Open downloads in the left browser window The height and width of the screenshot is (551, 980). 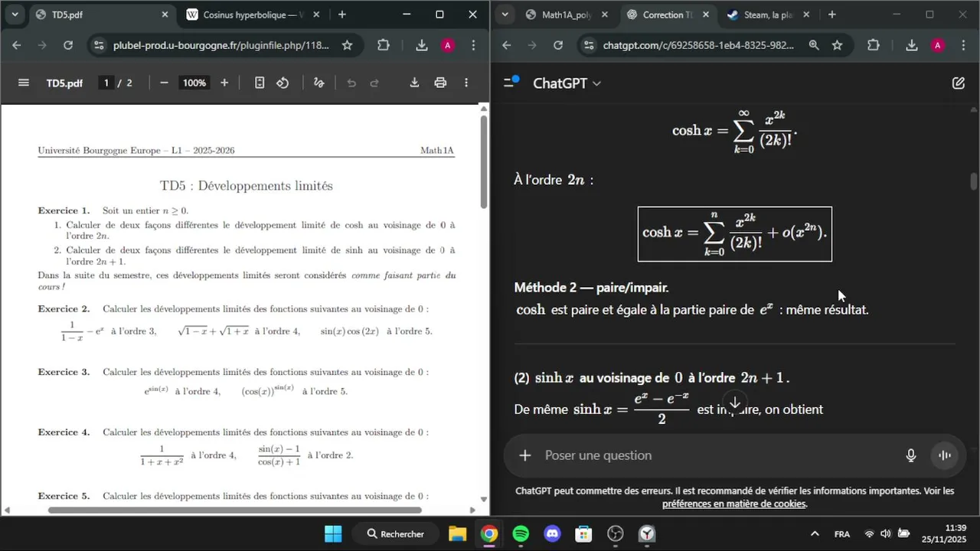coord(421,45)
